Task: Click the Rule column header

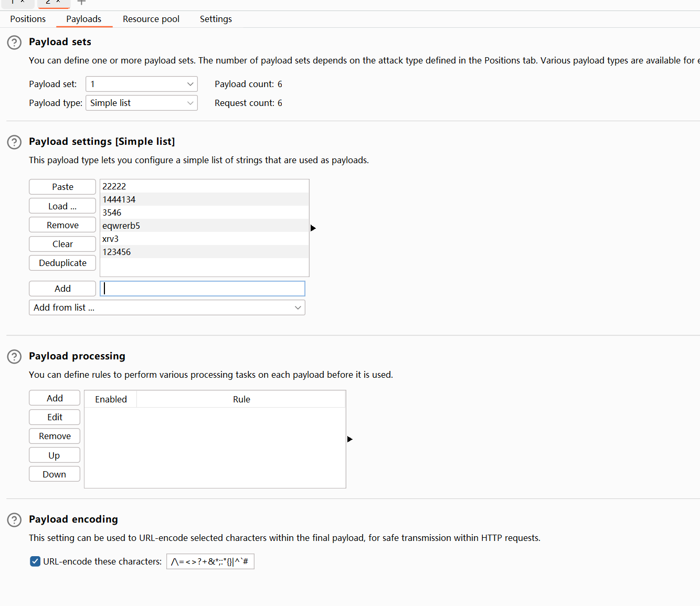Action: (241, 399)
